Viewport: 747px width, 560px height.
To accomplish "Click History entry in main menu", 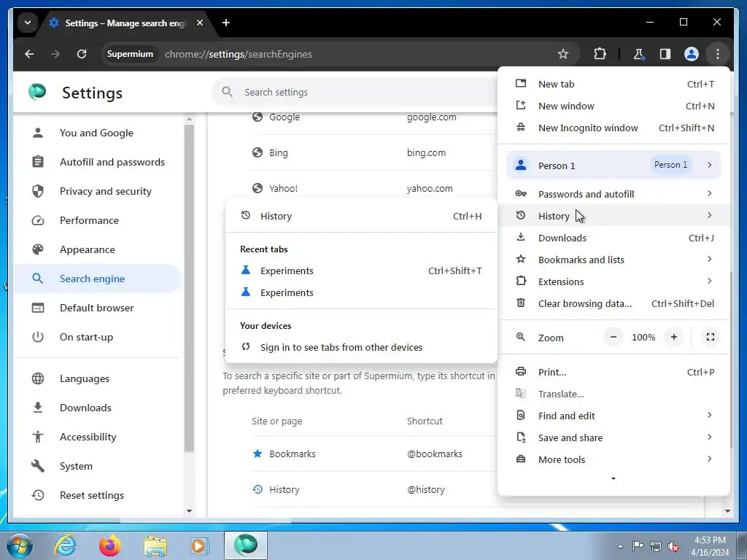I will click(x=614, y=216).
